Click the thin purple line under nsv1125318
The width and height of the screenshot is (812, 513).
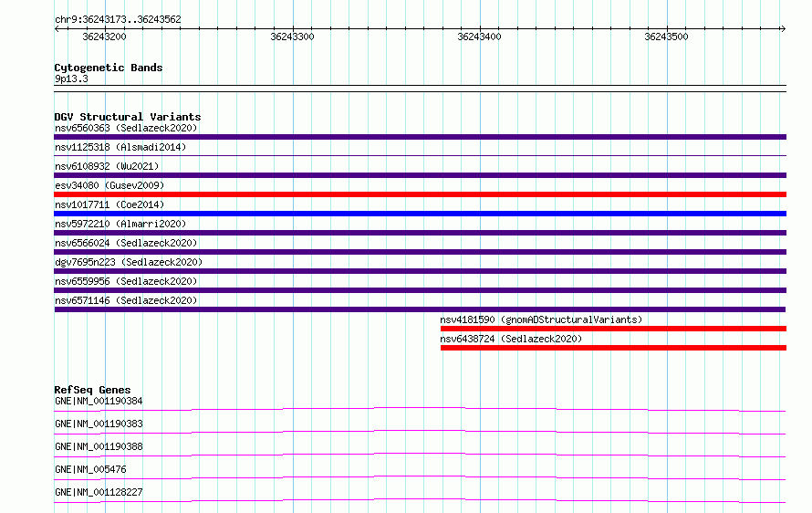[420, 155]
